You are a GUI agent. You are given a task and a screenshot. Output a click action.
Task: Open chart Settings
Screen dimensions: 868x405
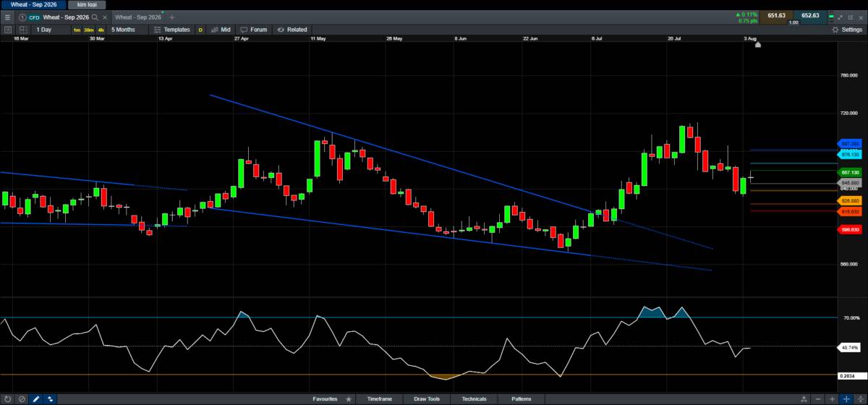(846, 30)
